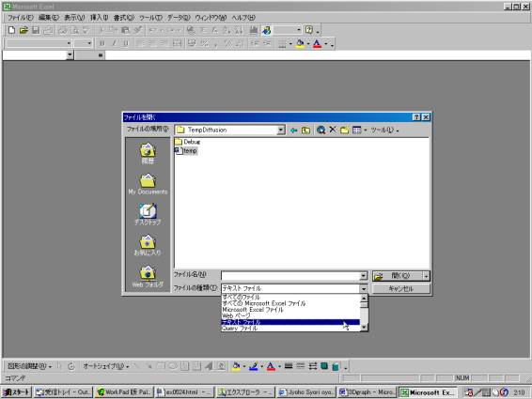This screenshot has width=532, height=399.
Task: Select all Microsoft Excel files type option
Action: [290, 303]
